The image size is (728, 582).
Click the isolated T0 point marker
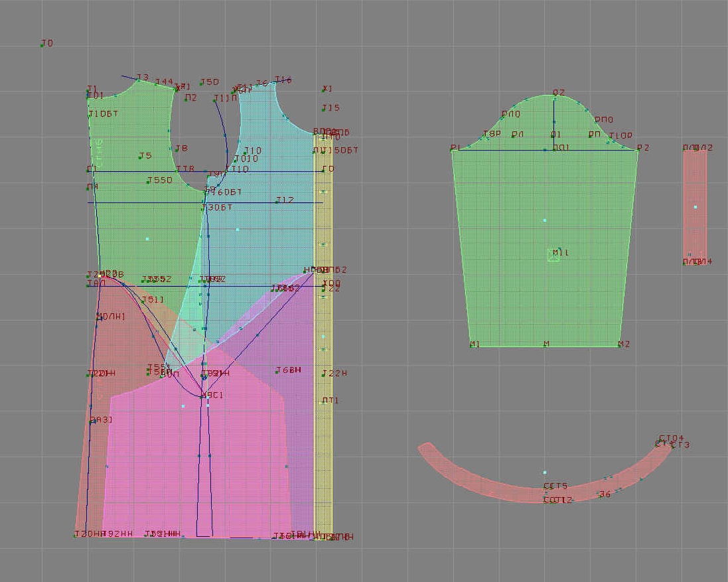click(x=42, y=45)
